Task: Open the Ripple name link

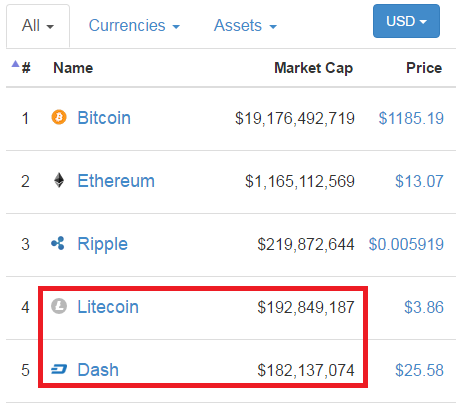Action: click(102, 244)
